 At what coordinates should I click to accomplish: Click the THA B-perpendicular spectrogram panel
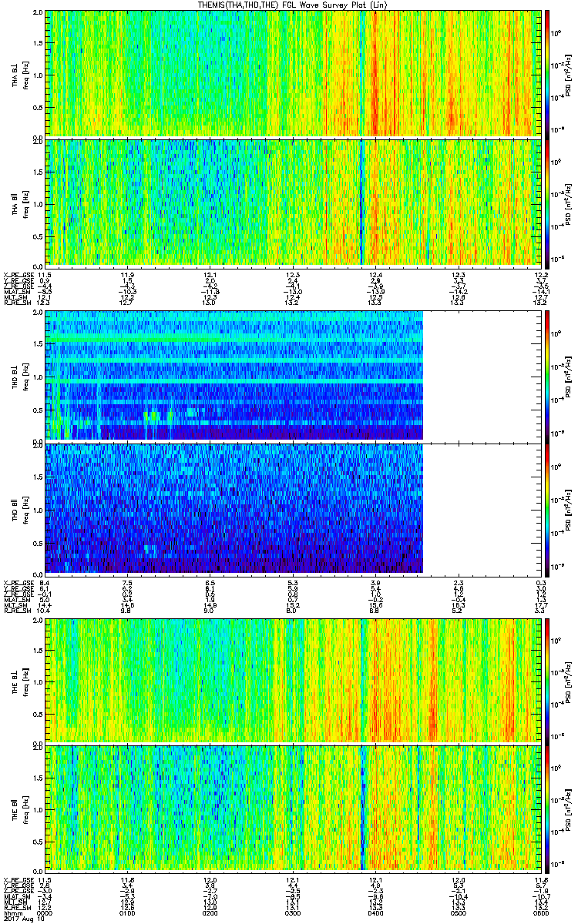tap(293, 73)
